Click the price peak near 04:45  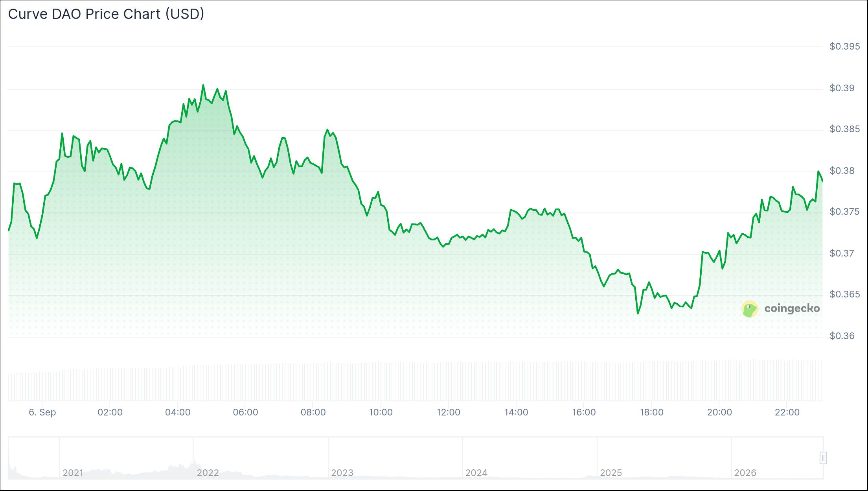(x=203, y=85)
